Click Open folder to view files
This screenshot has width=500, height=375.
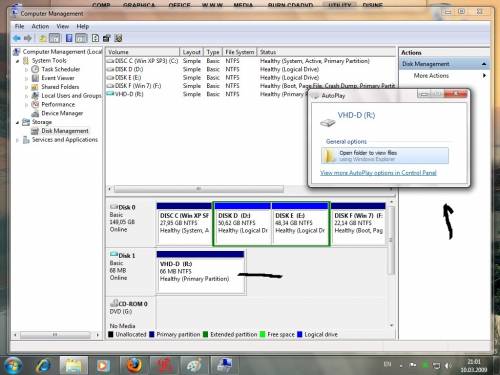(x=385, y=156)
